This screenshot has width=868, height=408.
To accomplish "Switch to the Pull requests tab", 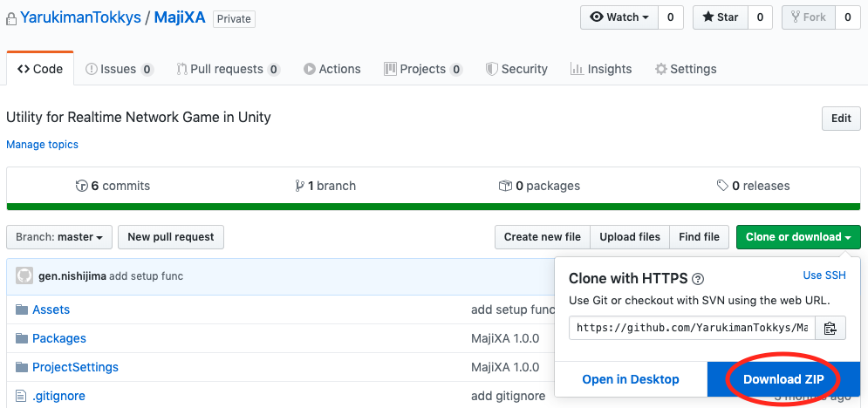I will pos(228,69).
